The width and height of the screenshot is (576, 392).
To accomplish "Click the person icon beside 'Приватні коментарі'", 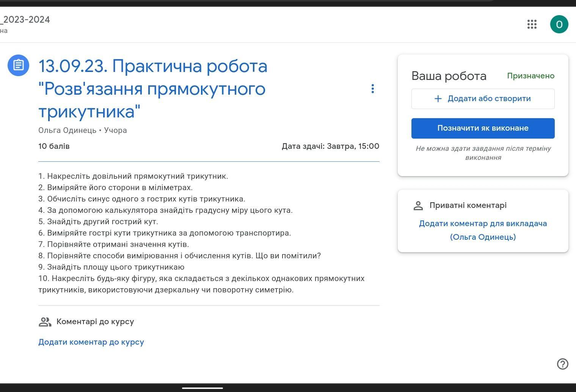I will point(418,206).
